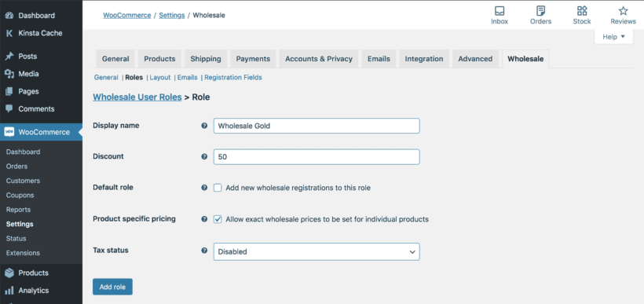Open WooCommerce Orders submenu item
The height and width of the screenshot is (304, 644).
pos(16,167)
